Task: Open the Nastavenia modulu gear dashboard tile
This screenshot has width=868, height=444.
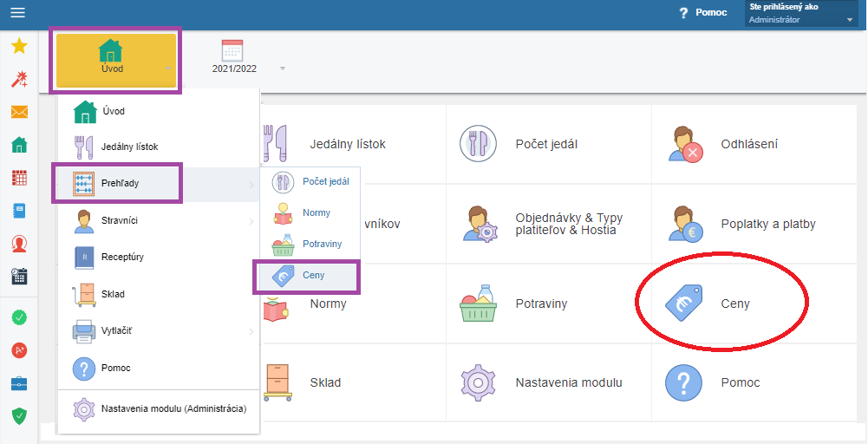Action: 549,382
